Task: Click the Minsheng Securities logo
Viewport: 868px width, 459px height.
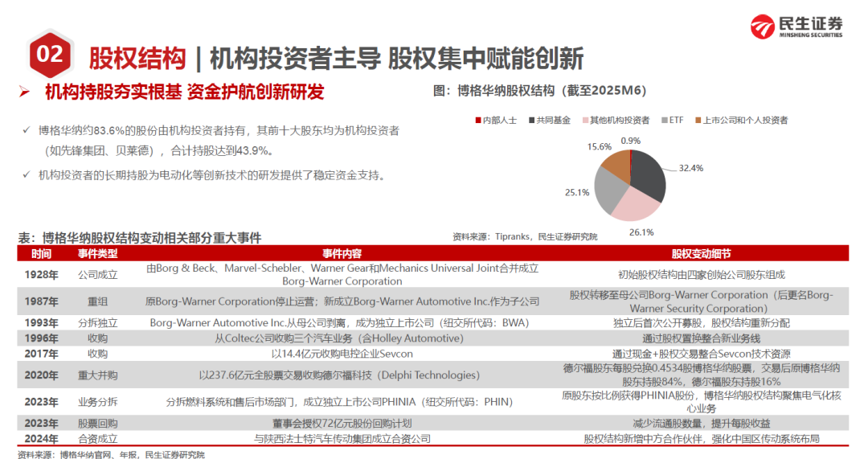Action: 796,27
